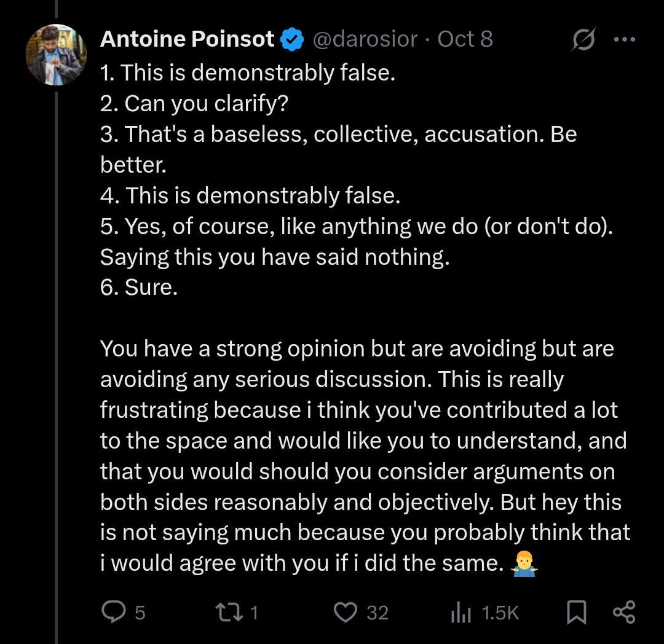Click the reply count of 5
Screen dimensions: 664x644
(x=140, y=613)
